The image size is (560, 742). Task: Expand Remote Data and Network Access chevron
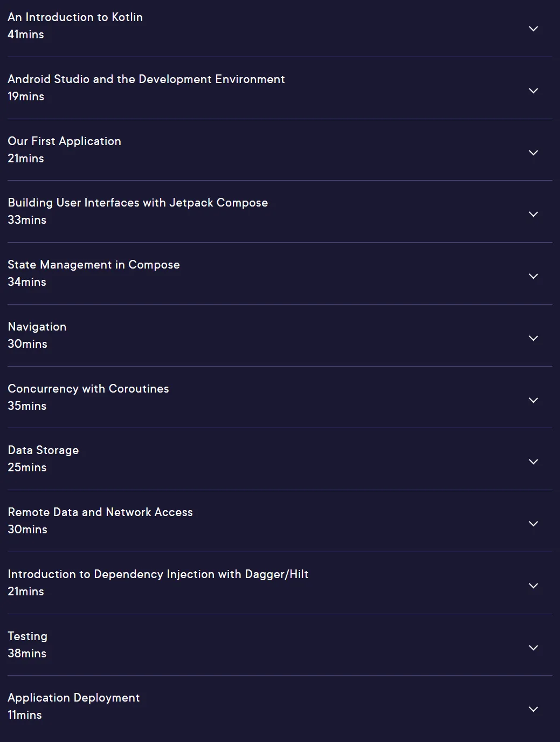533,524
